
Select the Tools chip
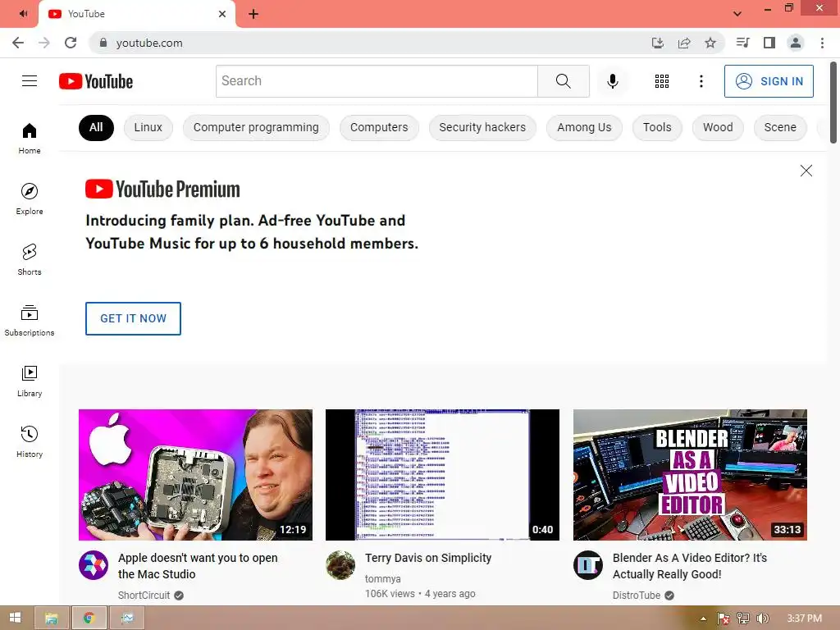(x=657, y=127)
